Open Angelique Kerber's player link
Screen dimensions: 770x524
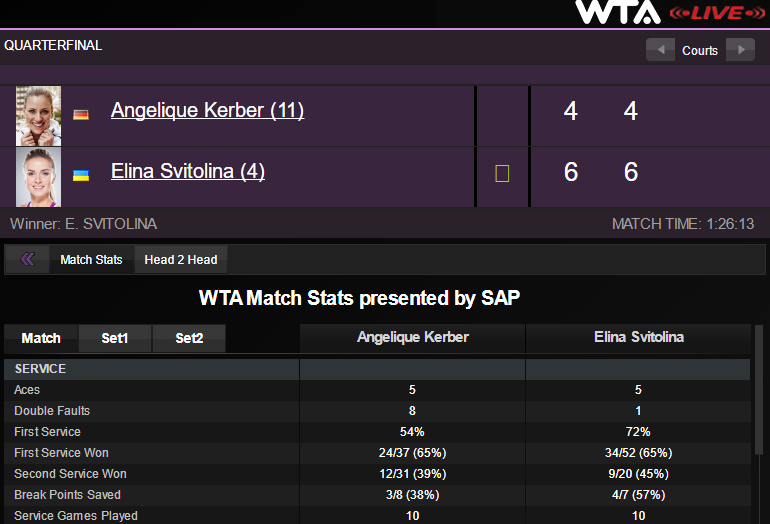coord(207,110)
